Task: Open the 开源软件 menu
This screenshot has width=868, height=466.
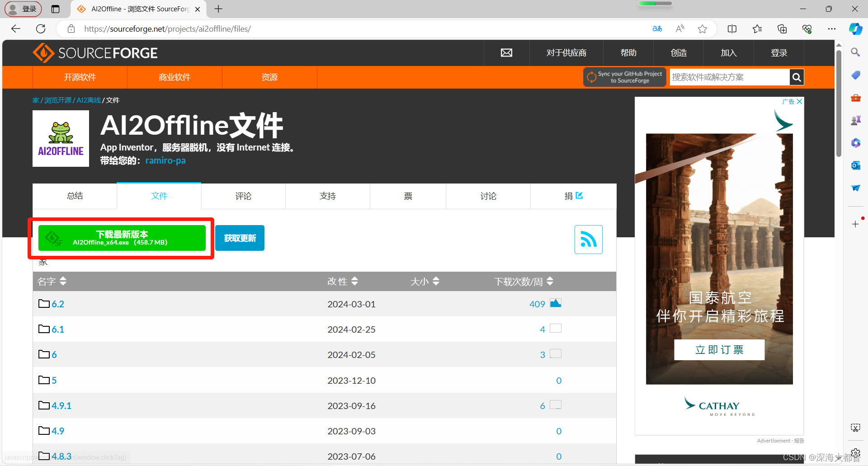Action: pyautogui.click(x=80, y=77)
